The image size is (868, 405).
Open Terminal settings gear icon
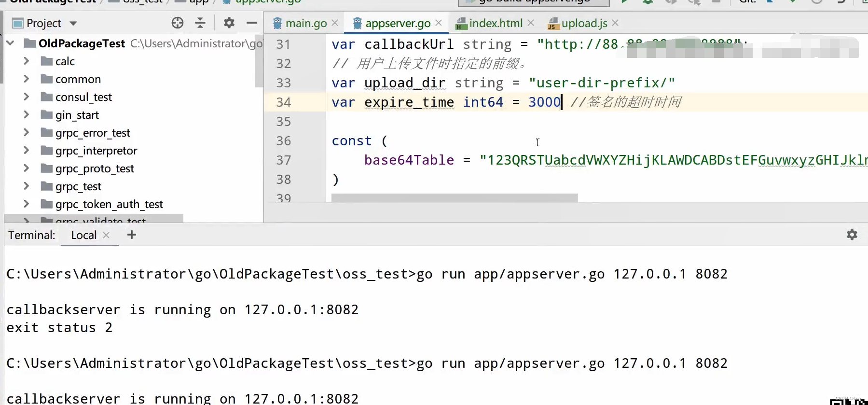(852, 235)
